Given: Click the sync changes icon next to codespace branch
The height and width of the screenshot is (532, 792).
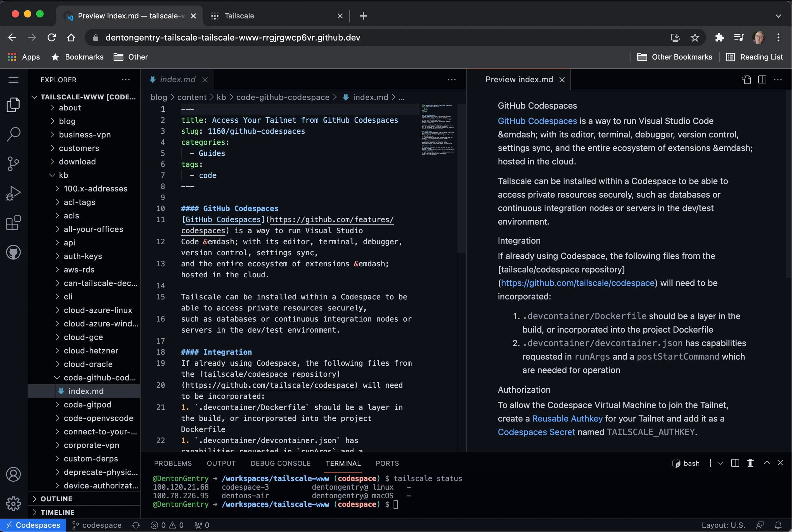Looking at the screenshot, I should point(136,525).
